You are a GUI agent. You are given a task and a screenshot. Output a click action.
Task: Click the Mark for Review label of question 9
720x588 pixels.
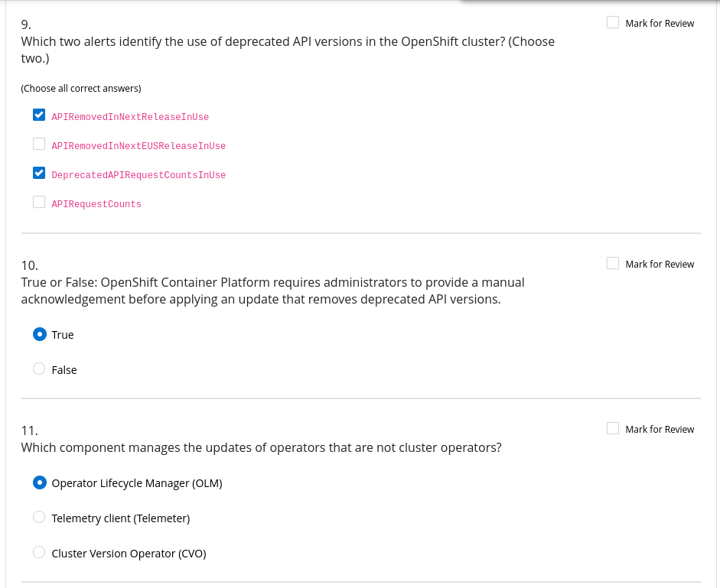pyautogui.click(x=660, y=24)
